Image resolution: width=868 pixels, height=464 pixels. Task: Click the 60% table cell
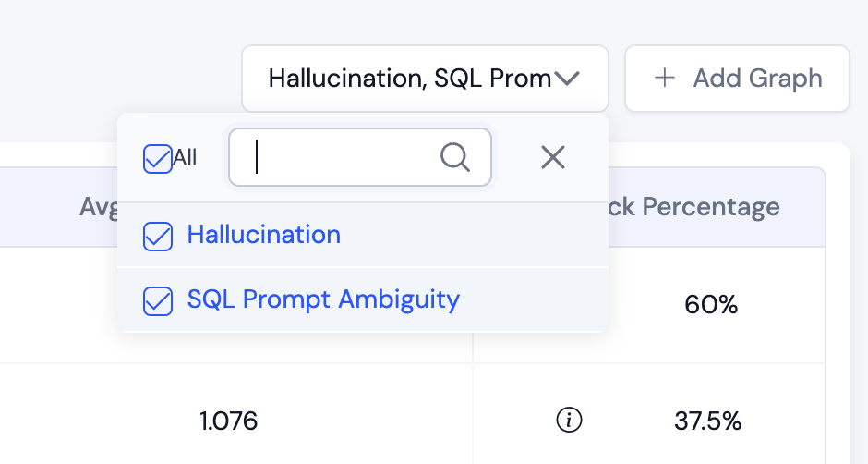coord(711,304)
